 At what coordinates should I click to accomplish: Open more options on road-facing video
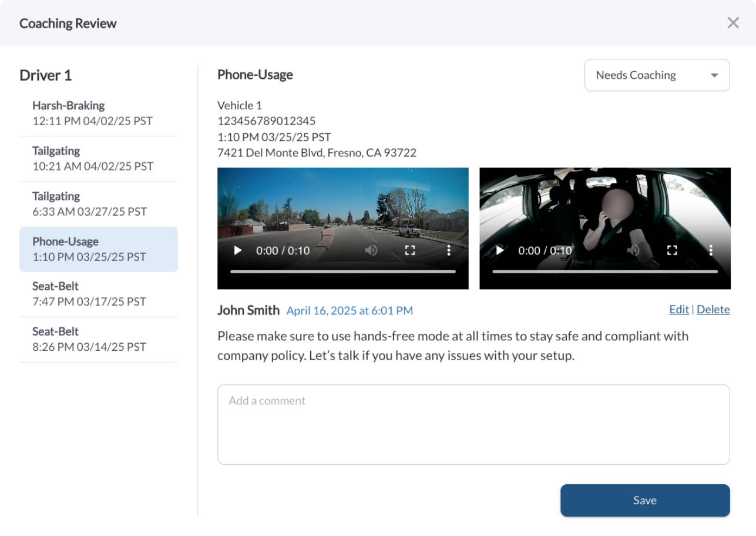[x=449, y=250]
